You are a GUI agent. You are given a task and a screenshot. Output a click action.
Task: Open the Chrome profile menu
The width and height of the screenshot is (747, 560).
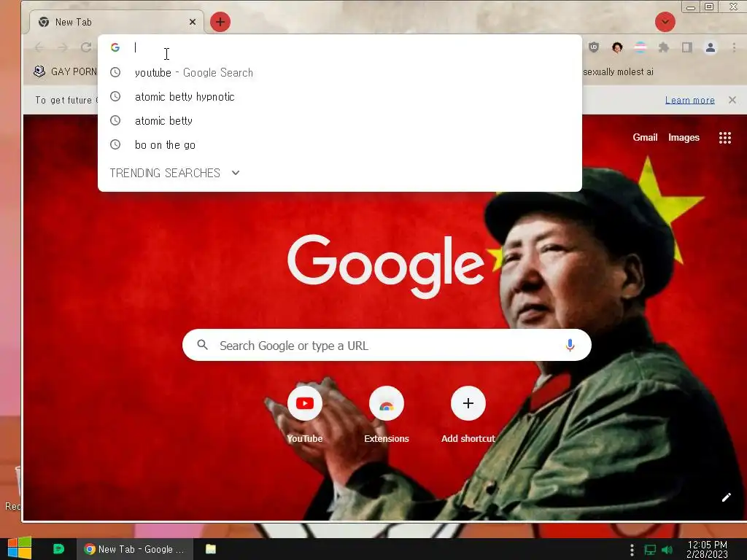tap(711, 47)
